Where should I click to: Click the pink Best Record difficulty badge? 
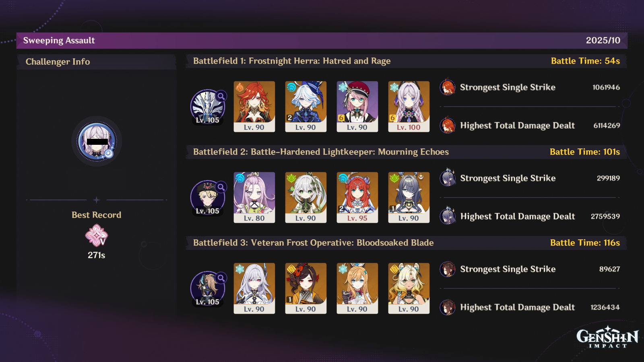coord(97,236)
